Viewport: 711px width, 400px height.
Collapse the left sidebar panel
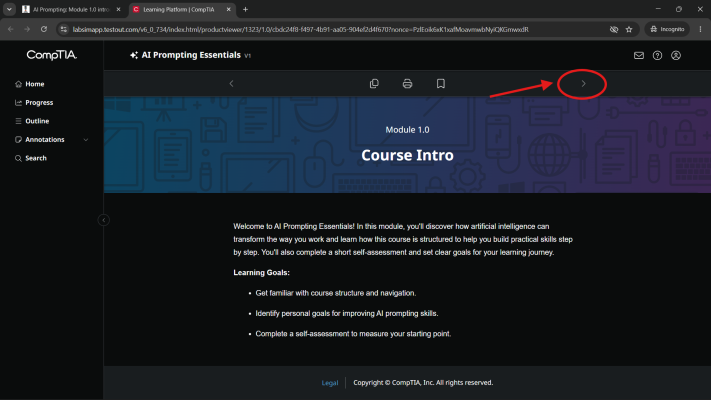click(x=103, y=220)
